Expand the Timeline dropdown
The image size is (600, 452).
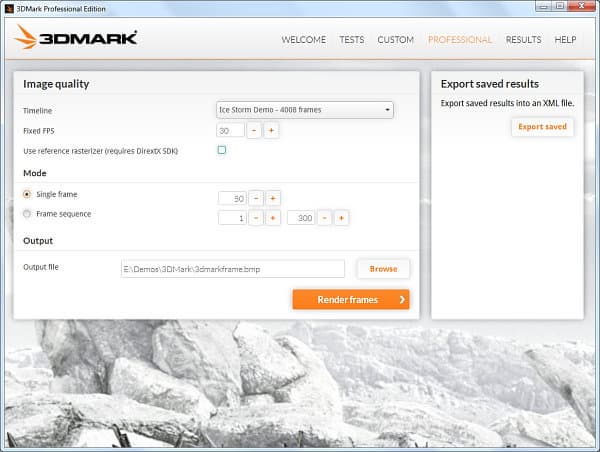point(305,110)
